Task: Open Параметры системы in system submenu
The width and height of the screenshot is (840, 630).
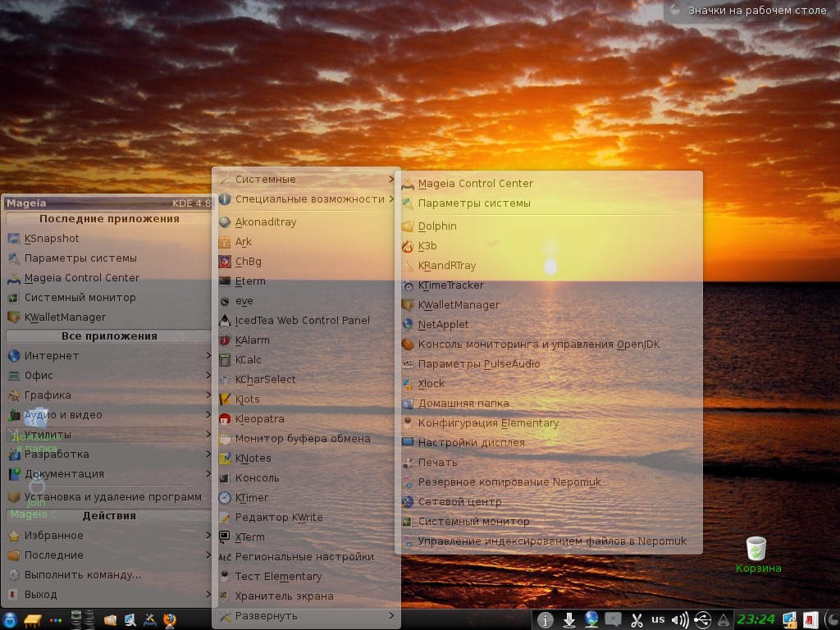Action: pos(549,203)
